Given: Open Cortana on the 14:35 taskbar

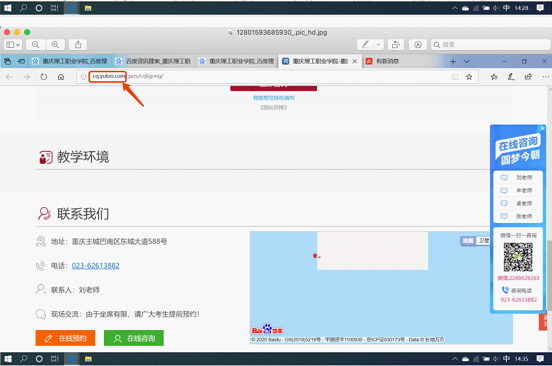Looking at the screenshot, I should (39, 359).
